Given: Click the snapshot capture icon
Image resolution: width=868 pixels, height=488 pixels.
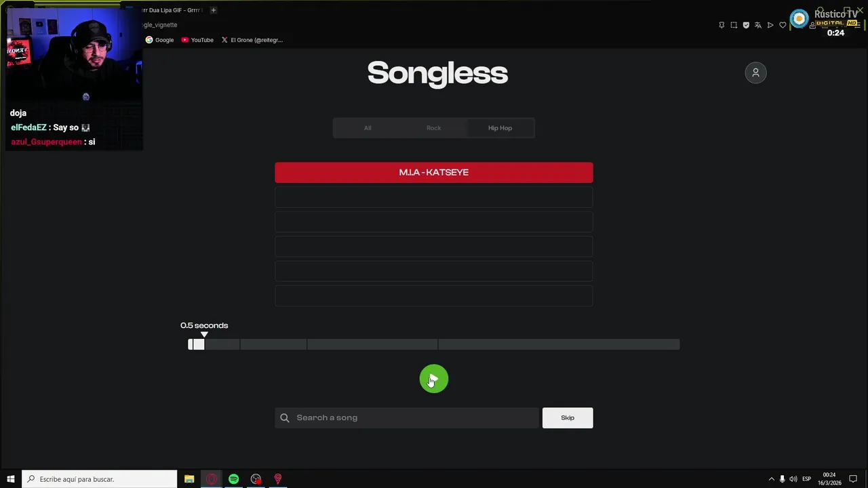Looking at the screenshot, I should point(734,25).
